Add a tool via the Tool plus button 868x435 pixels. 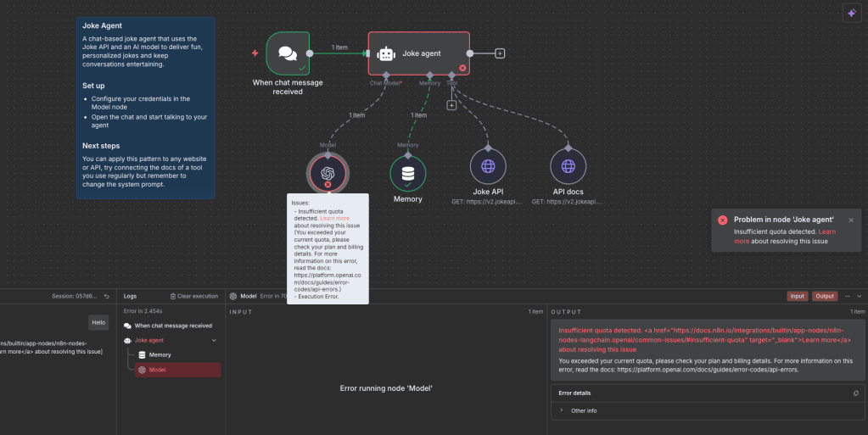click(451, 105)
